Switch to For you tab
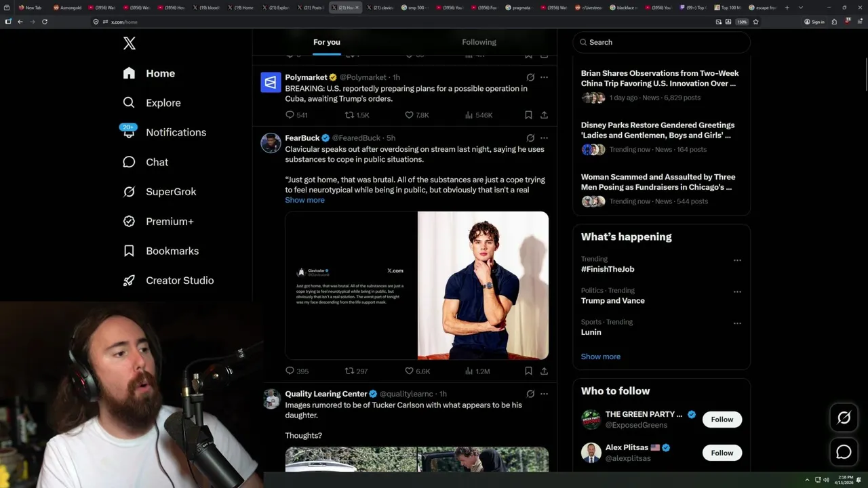Image resolution: width=868 pixels, height=488 pixels. [327, 42]
